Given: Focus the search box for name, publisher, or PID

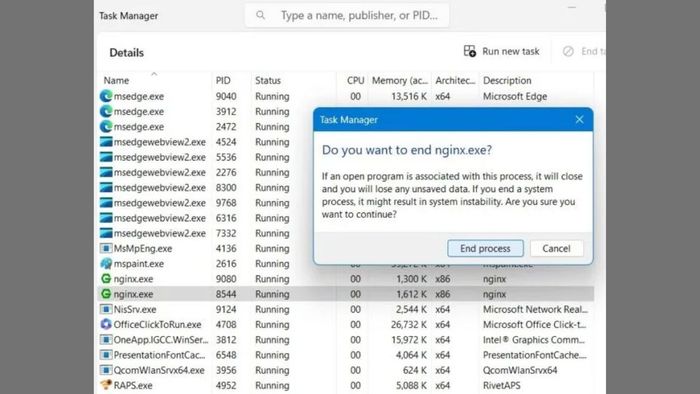Looking at the screenshot, I should [x=347, y=16].
